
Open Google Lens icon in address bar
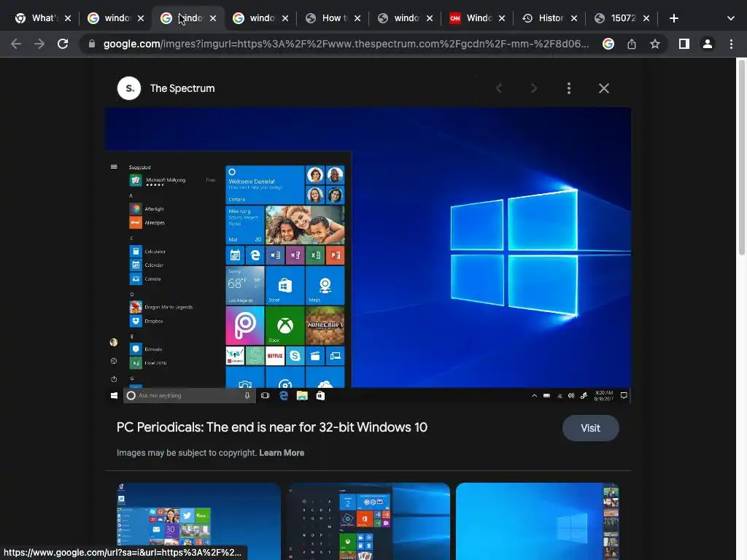[608, 44]
